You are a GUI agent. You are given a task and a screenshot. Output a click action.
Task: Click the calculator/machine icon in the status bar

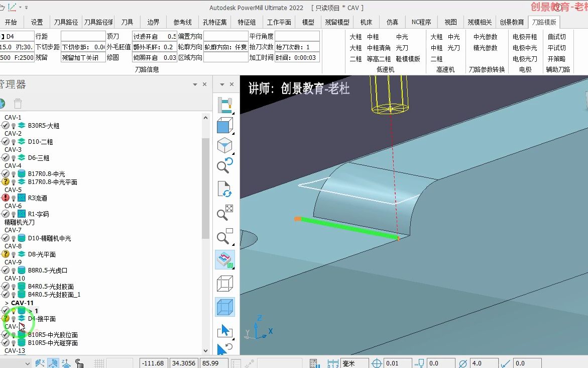(x=315, y=363)
